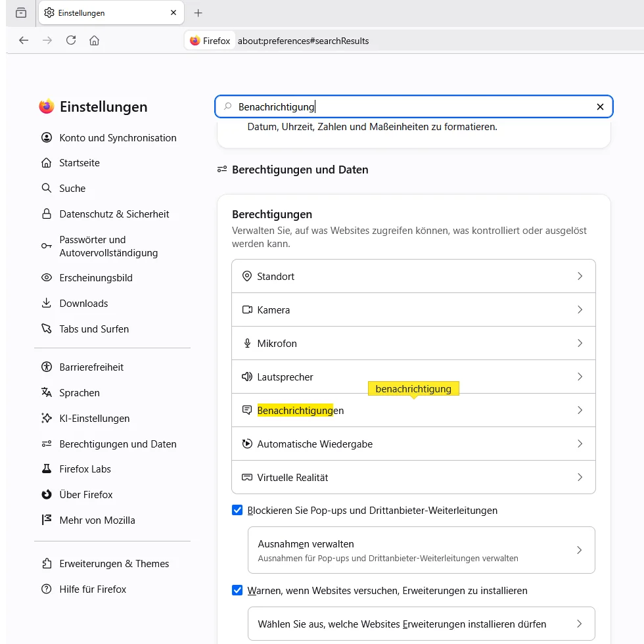Click the download arrow icon next to Downloads
644x644 pixels.
47,303
